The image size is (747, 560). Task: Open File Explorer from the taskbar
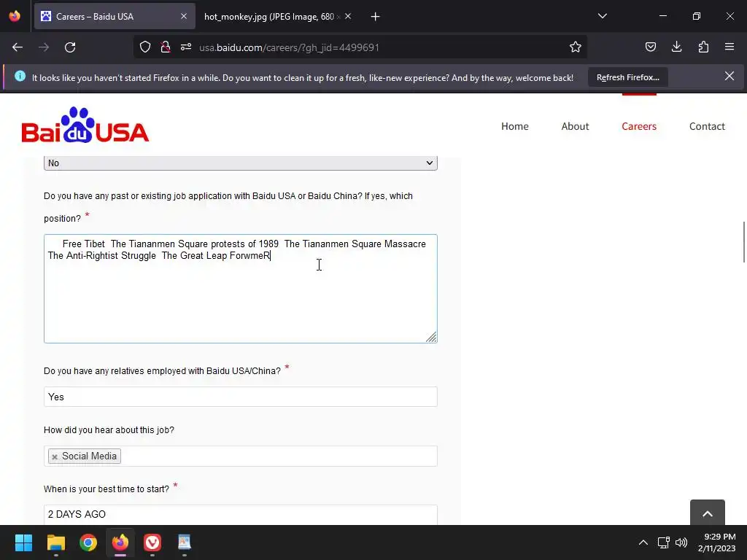pyautogui.click(x=55, y=542)
